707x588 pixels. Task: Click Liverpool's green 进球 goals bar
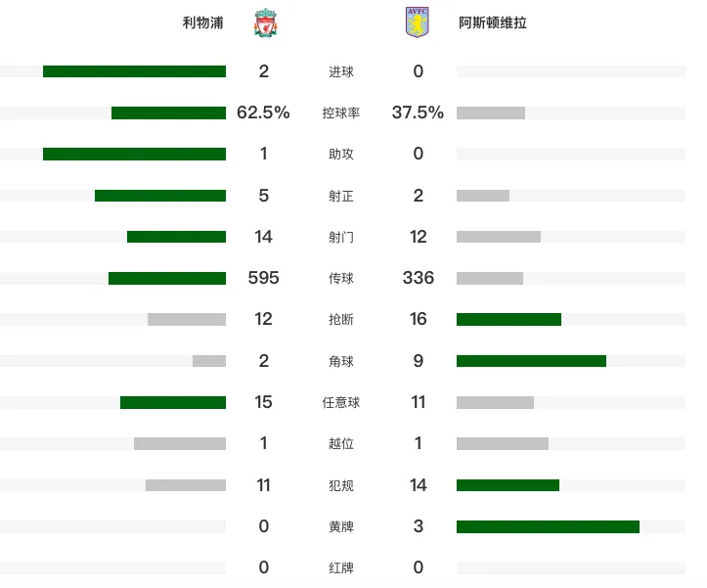pos(134,71)
